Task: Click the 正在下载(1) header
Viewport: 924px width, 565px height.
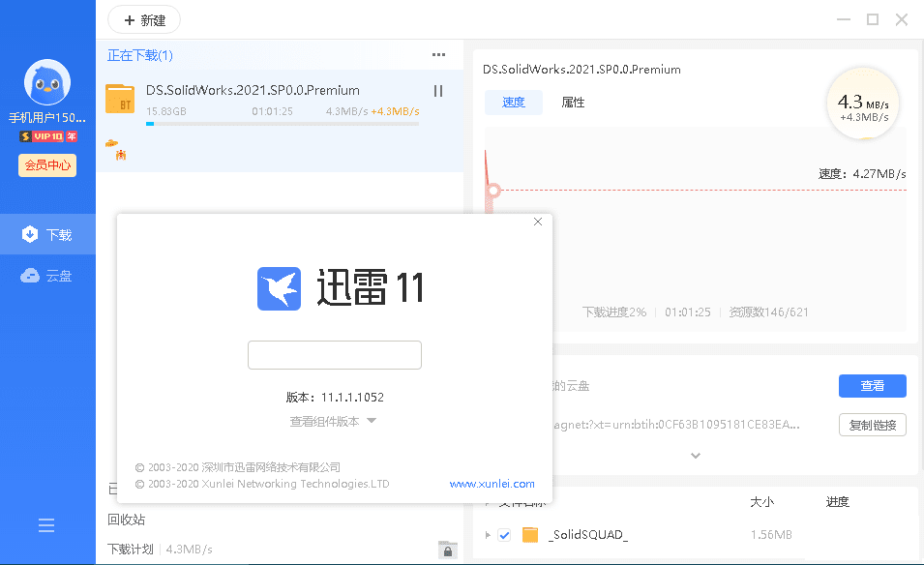Action: point(140,55)
